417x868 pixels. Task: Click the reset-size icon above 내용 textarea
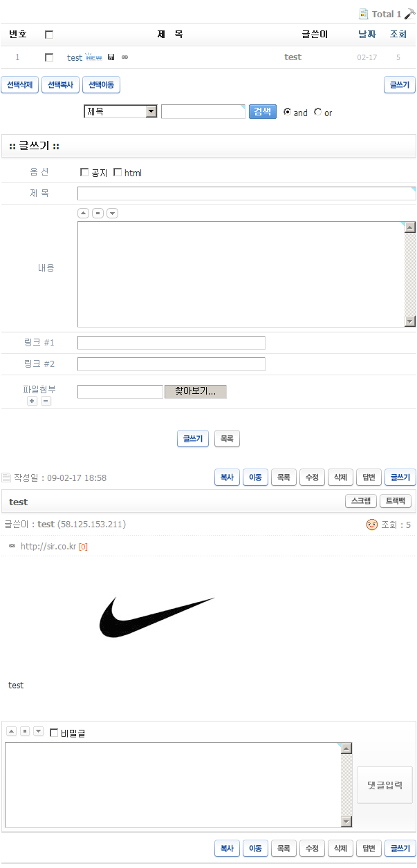98,213
